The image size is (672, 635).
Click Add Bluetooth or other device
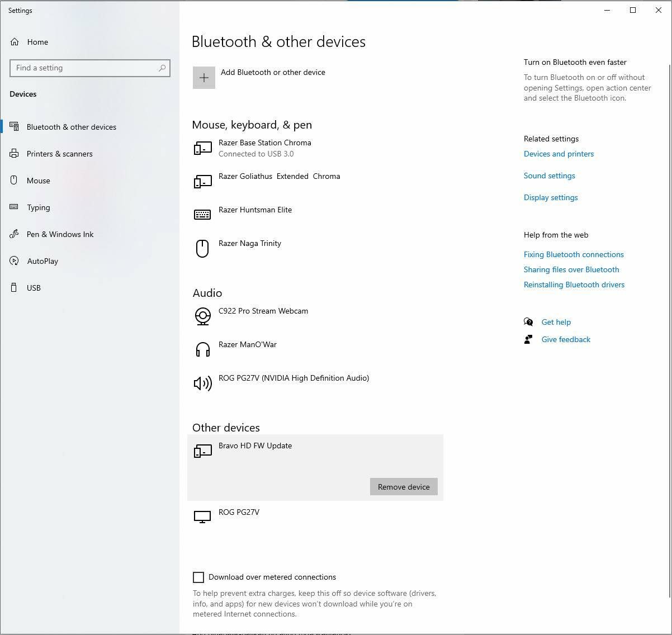coord(273,72)
